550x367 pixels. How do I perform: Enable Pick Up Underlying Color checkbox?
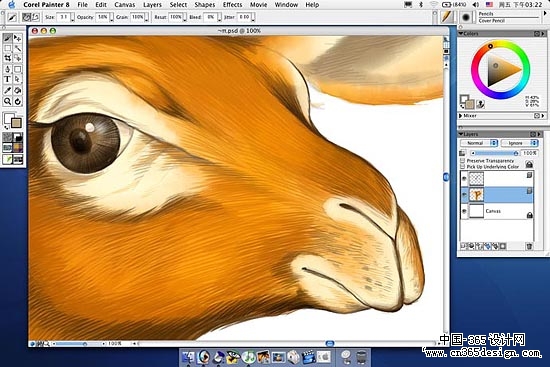click(462, 166)
